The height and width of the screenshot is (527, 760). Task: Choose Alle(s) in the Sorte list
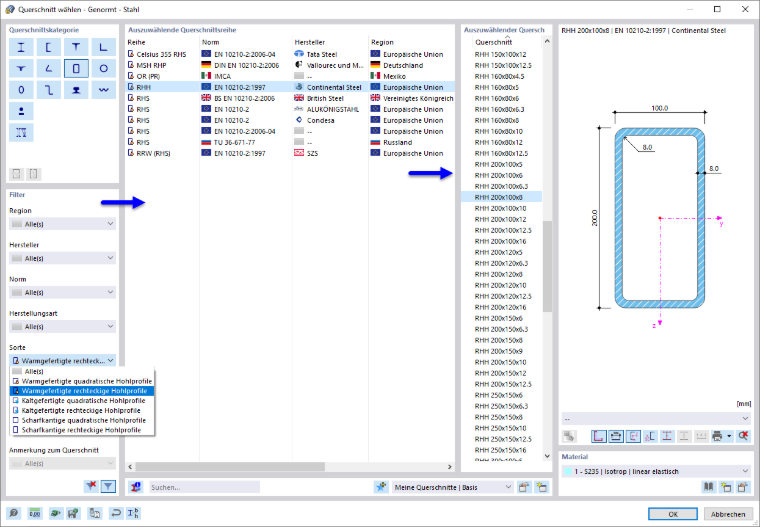pyautogui.click(x=82, y=371)
